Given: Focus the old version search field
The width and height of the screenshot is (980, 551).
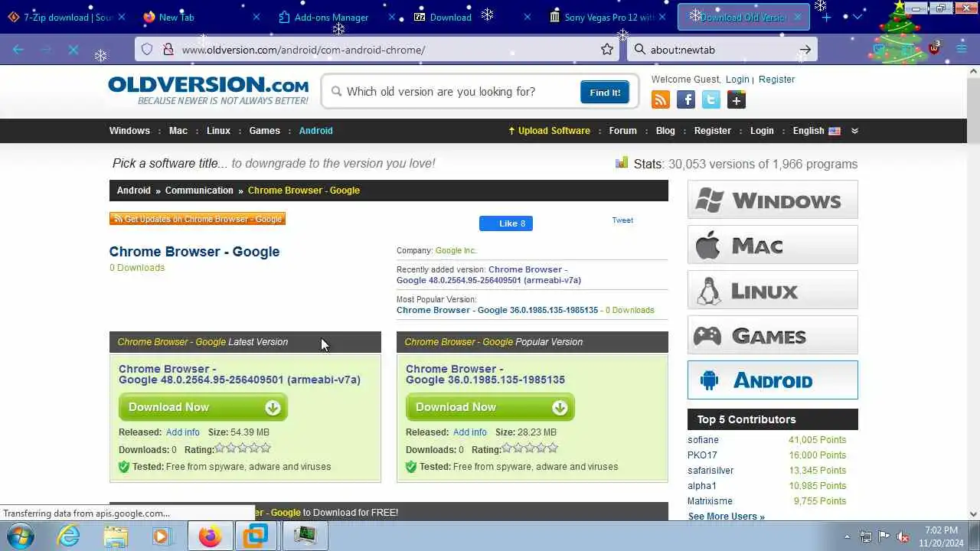Looking at the screenshot, I should tap(459, 92).
